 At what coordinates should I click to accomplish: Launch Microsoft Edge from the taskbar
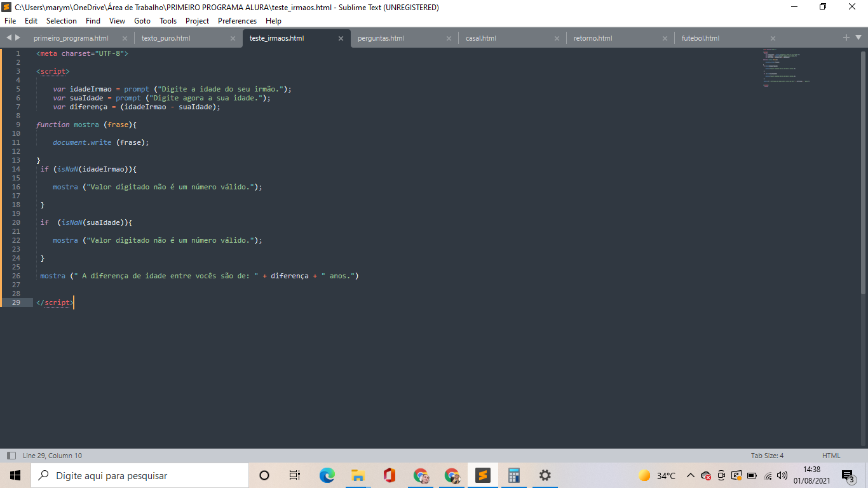[x=327, y=475]
